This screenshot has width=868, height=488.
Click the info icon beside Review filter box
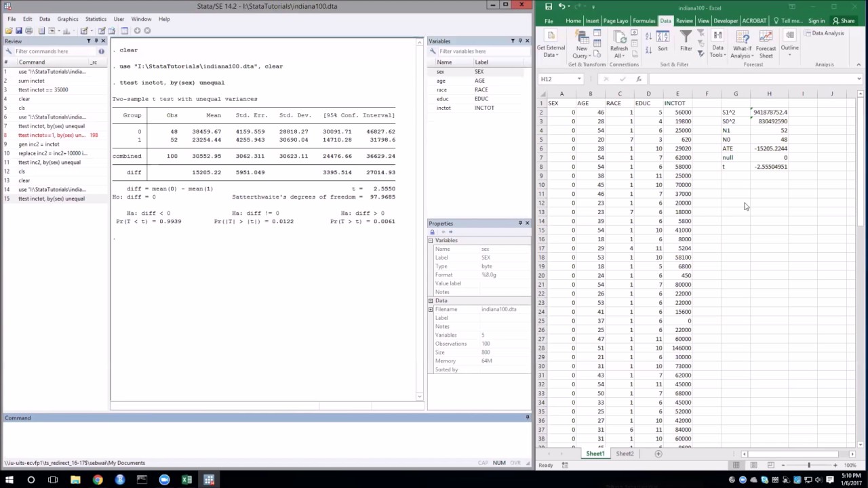(102, 52)
